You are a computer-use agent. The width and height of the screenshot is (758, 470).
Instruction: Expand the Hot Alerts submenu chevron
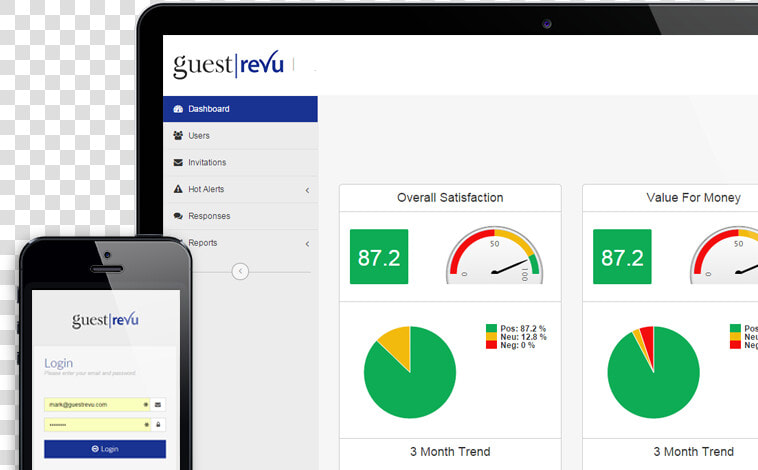click(307, 190)
